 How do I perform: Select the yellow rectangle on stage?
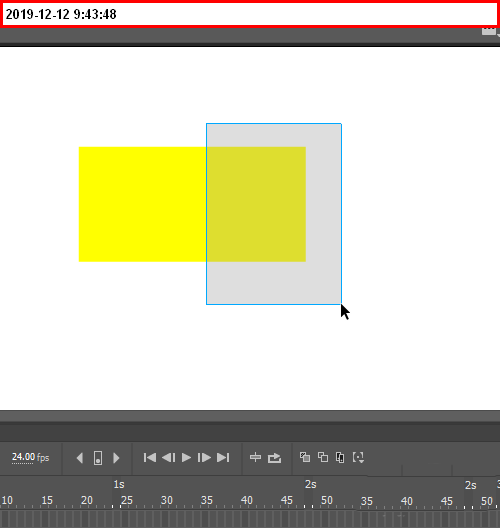click(142, 204)
